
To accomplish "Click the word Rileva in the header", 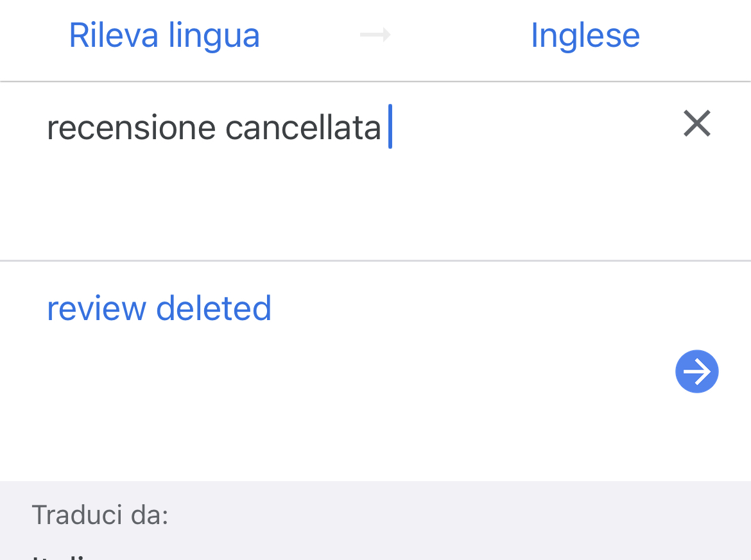I will (114, 35).
